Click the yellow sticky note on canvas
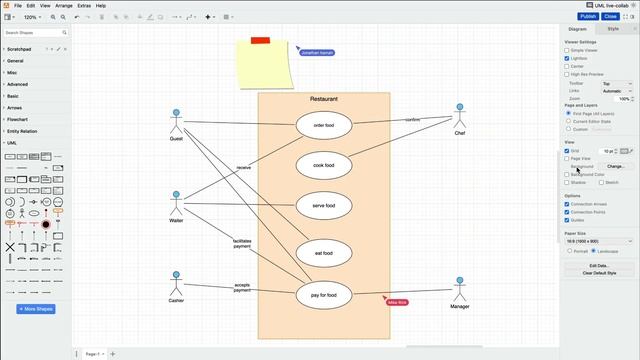Screen dimensions: 640x360 pos(265,64)
